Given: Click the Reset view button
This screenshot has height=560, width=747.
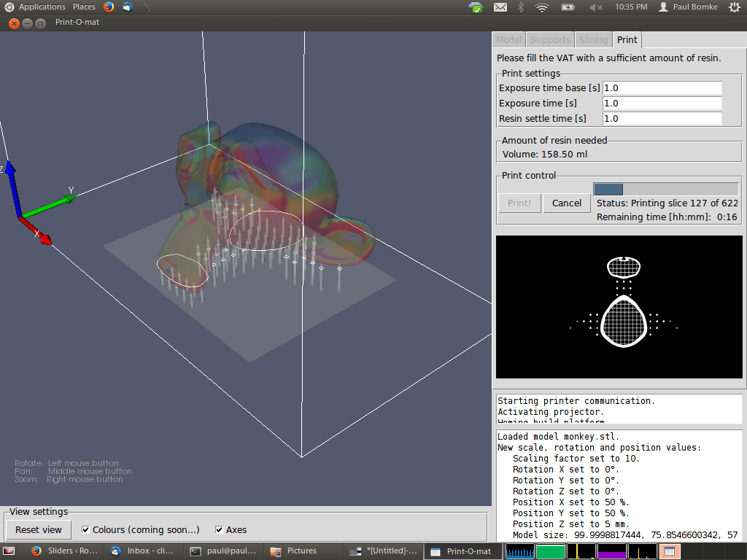Looking at the screenshot, I should [x=39, y=529].
